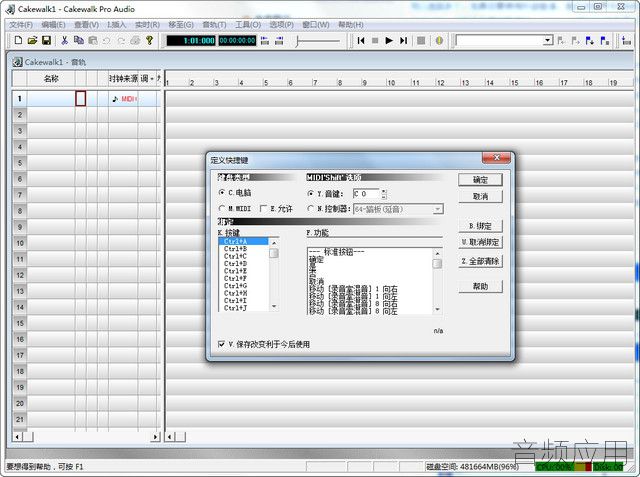Viewport: 640px width, 477px height.
Task: Click the Stop transport button
Action: pos(375,40)
